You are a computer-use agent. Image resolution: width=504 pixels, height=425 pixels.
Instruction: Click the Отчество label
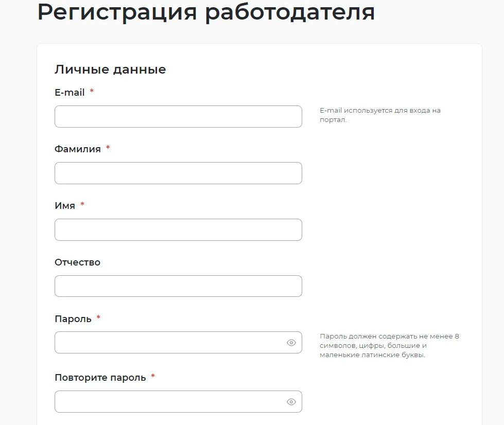coord(77,262)
